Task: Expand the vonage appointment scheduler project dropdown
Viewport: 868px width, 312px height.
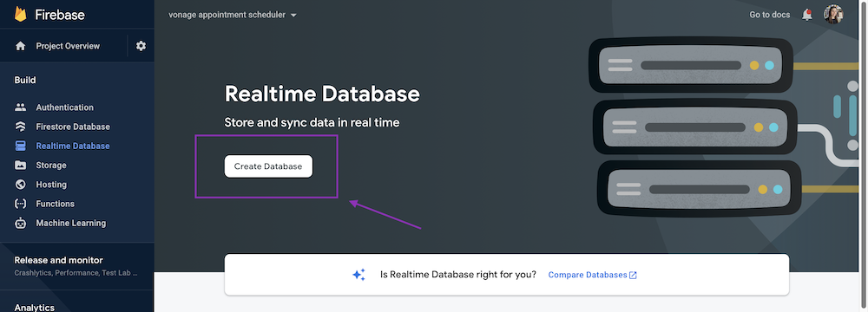Action: pyautogui.click(x=233, y=15)
